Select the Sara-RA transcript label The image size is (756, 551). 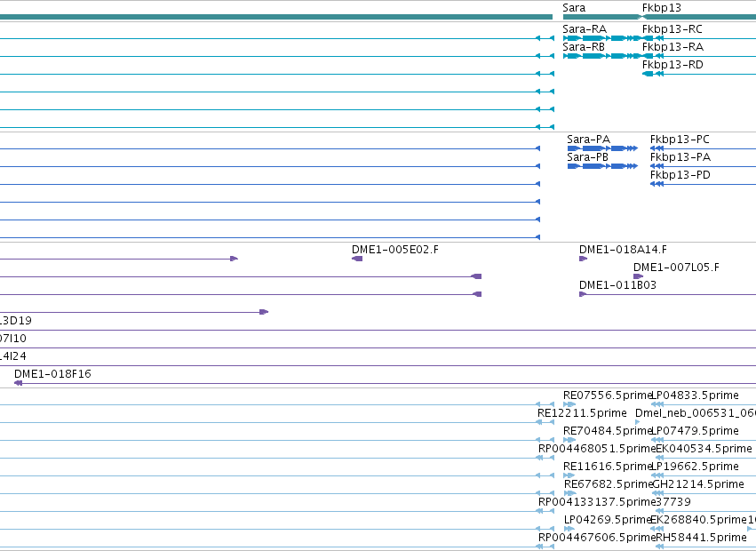pyautogui.click(x=585, y=29)
